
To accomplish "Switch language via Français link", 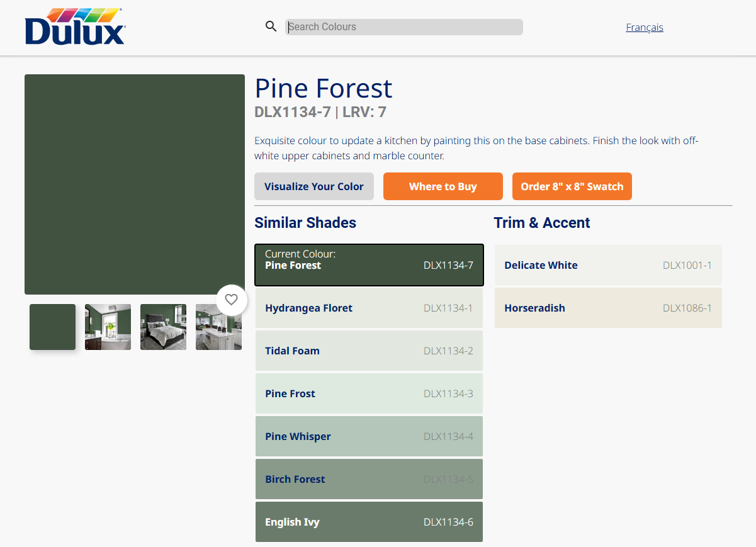I will (645, 27).
